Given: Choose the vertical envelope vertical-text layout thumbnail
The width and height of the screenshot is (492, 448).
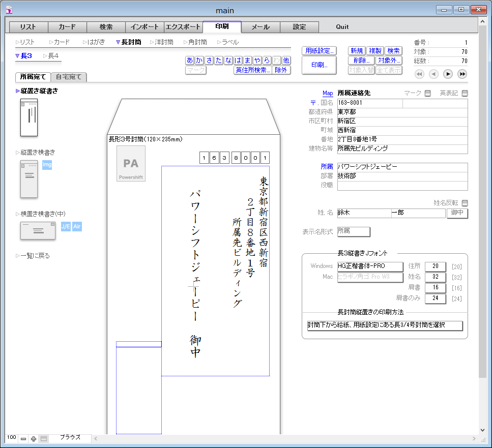Looking at the screenshot, I should click(28, 117).
